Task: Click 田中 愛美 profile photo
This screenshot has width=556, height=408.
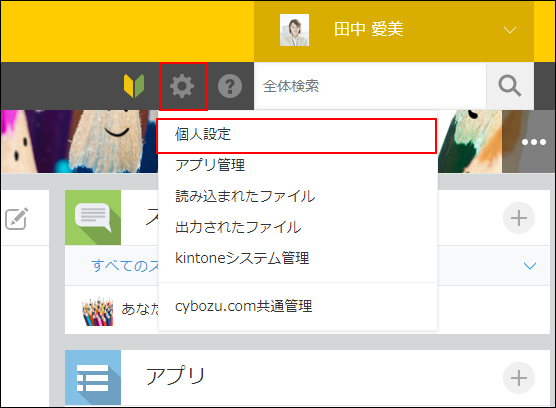Action: click(294, 30)
